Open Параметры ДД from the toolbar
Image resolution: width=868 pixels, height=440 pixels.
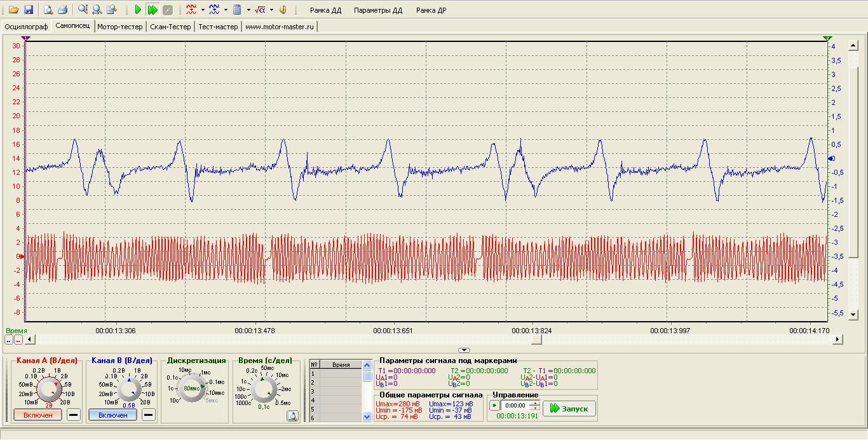(x=378, y=10)
